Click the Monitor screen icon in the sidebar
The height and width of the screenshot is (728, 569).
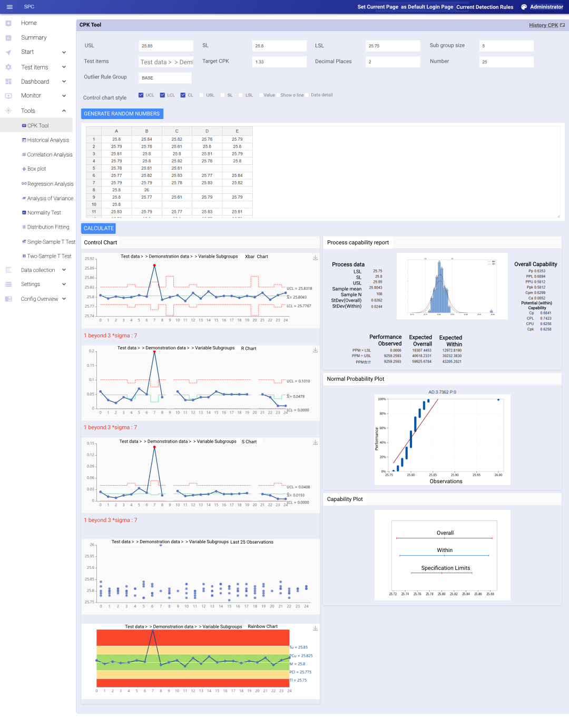(x=8, y=96)
